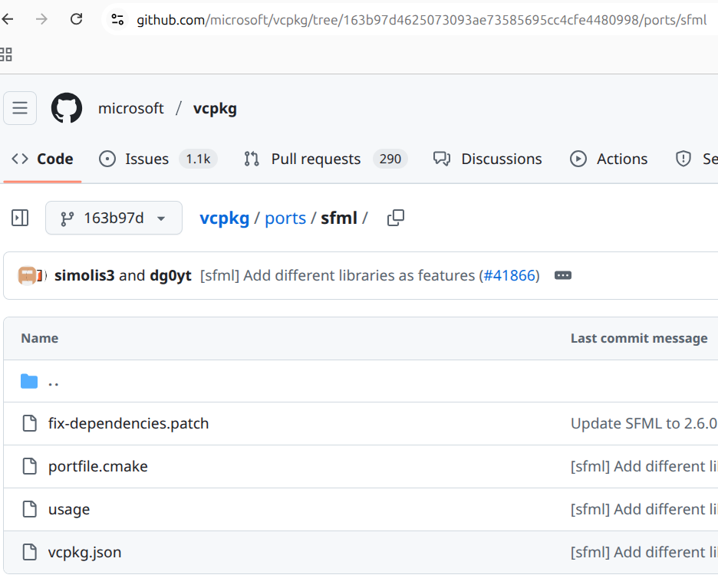Screen dimensions: 718x588
Task: Open 'Update SFML to 2.6.0' commit message
Action: click(644, 424)
